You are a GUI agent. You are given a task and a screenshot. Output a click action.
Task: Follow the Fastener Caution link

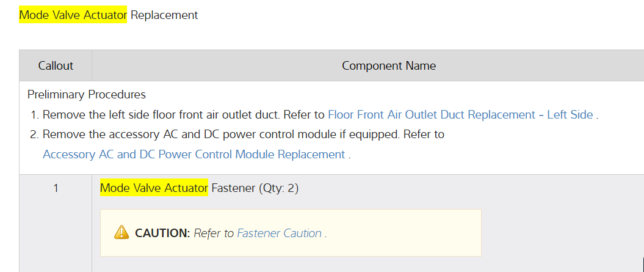[x=279, y=233]
